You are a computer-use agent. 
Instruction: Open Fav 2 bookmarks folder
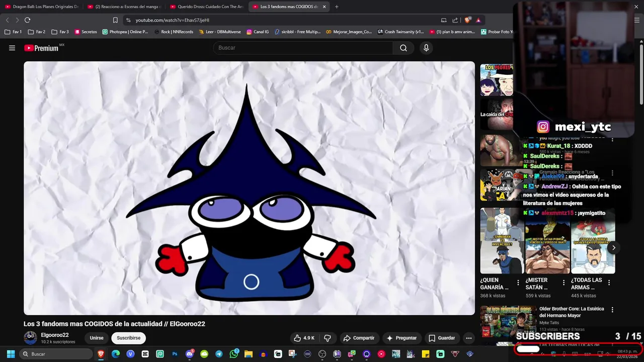tap(37, 32)
